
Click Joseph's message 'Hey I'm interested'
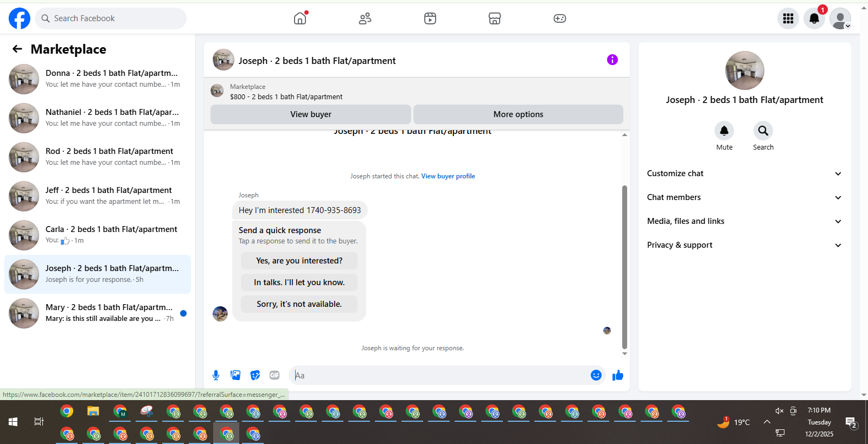click(299, 210)
